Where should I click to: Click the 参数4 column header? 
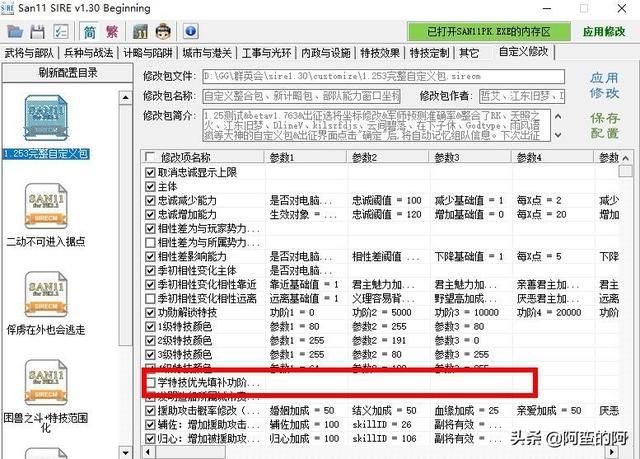click(553, 157)
